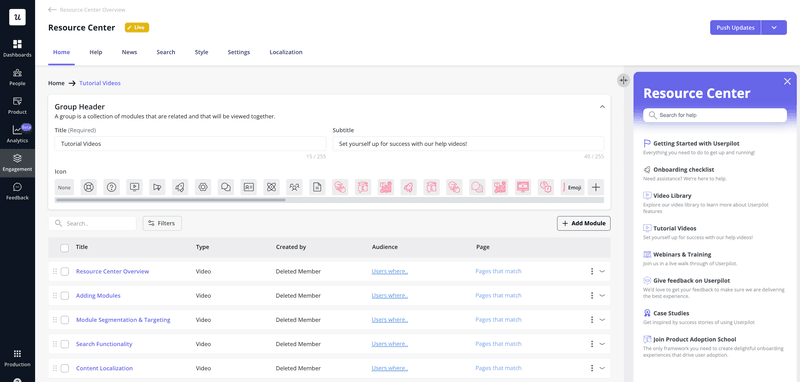Open three-dot menu for Resource Center Overview row
The height and width of the screenshot is (382, 800).
click(592, 271)
